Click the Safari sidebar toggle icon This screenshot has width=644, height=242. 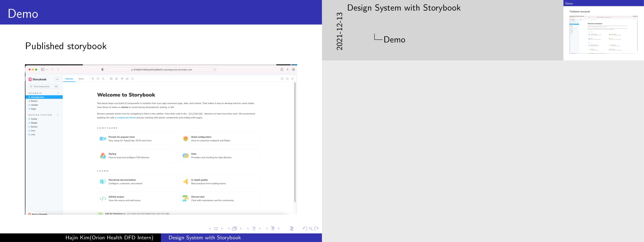point(42,69)
